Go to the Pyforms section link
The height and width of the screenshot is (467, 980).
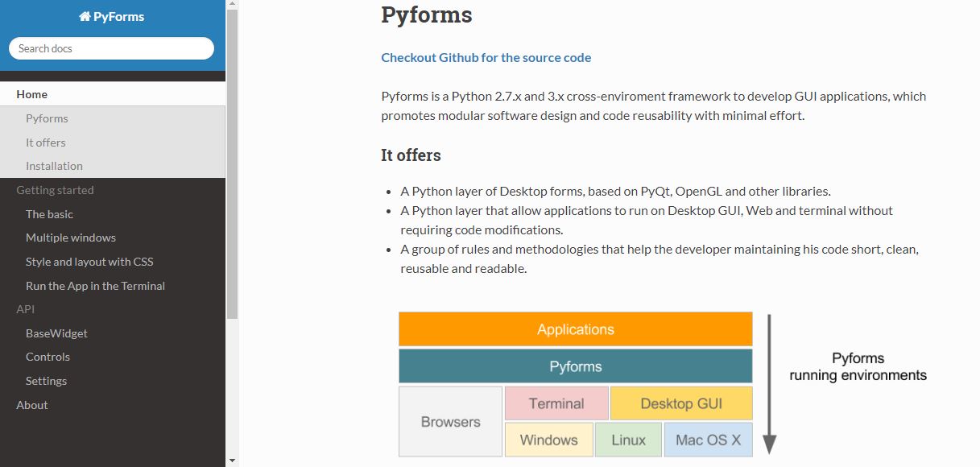pos(47,118)
